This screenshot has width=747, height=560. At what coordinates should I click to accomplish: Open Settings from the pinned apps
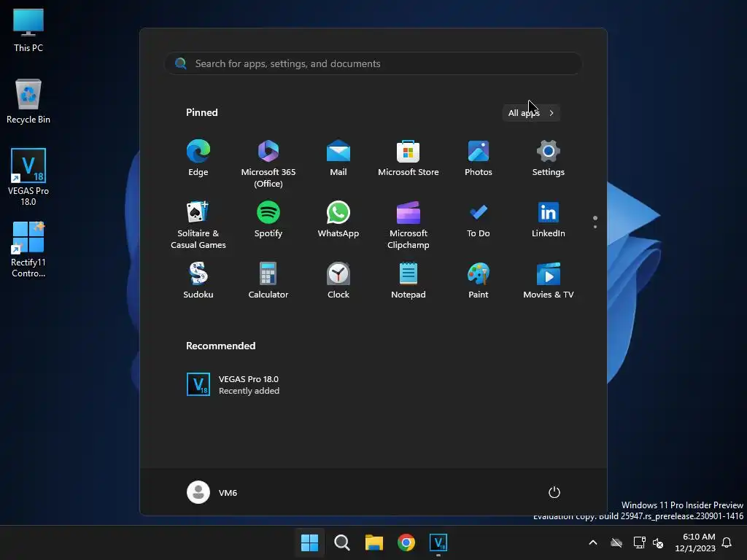click(549, 158)
